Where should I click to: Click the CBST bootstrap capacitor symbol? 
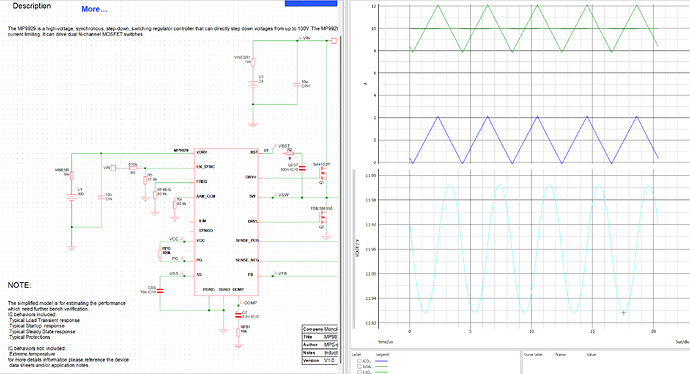coord(302,168)
